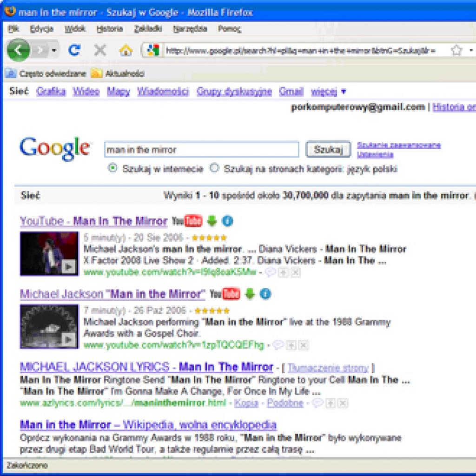Click the Firefox icon in the title bar

(10, 12)
